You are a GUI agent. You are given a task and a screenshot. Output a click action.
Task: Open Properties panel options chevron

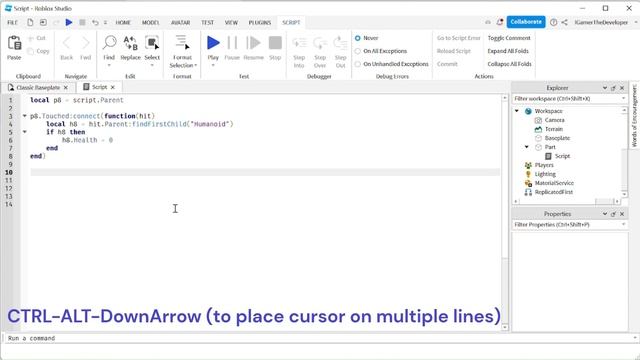point(605,214)
